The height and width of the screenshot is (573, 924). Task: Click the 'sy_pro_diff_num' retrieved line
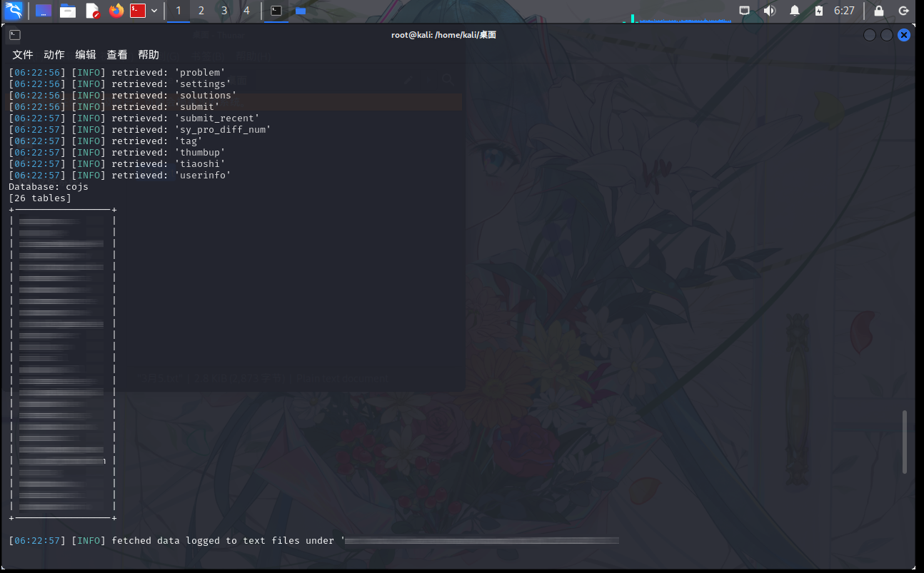(140, 129)
